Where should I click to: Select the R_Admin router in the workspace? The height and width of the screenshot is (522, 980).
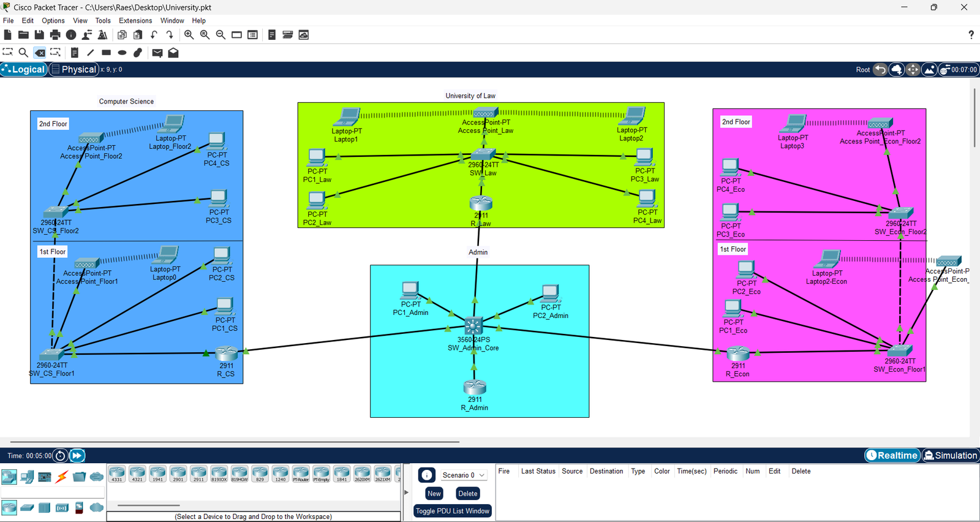(475, 387)
